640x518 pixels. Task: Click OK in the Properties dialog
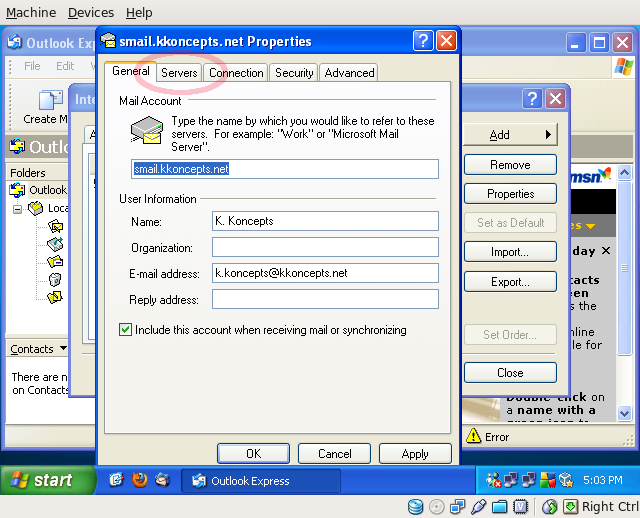[253, 454]
